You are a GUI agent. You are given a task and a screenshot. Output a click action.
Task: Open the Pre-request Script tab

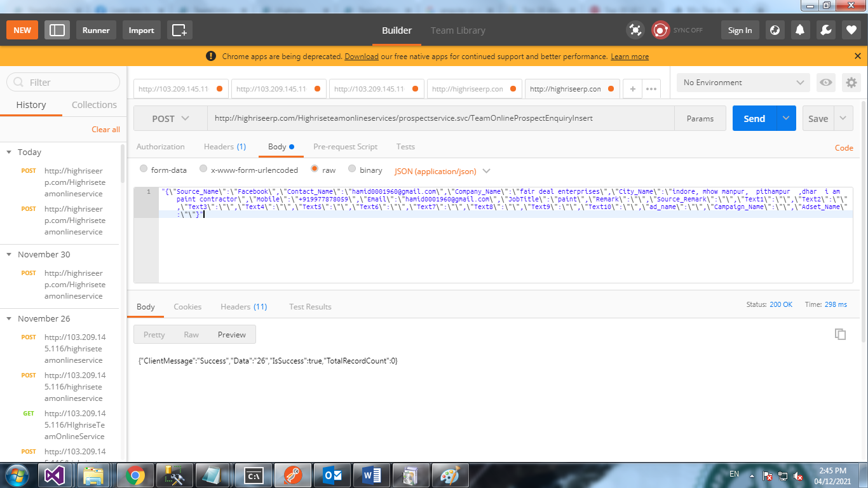[345, 147]
